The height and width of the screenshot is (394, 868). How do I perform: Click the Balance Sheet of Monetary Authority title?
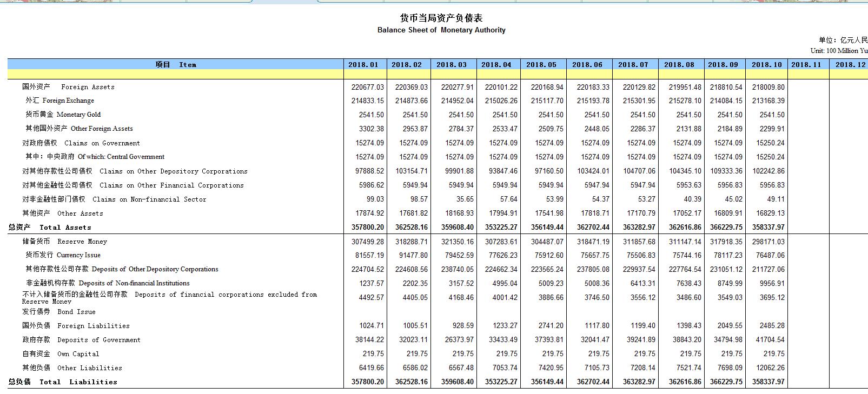[441, 30]
